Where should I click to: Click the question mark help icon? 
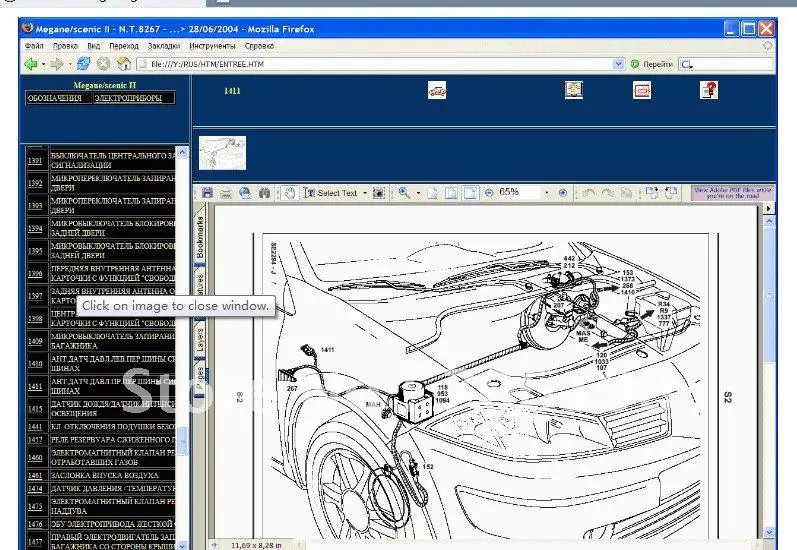[708, 91]
